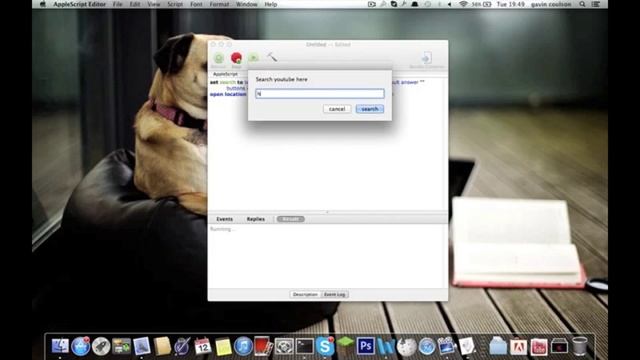Open Launchpad rocket icon in the Dock
640x360 pixels.
pyautogui.click(x=101, y=347)
